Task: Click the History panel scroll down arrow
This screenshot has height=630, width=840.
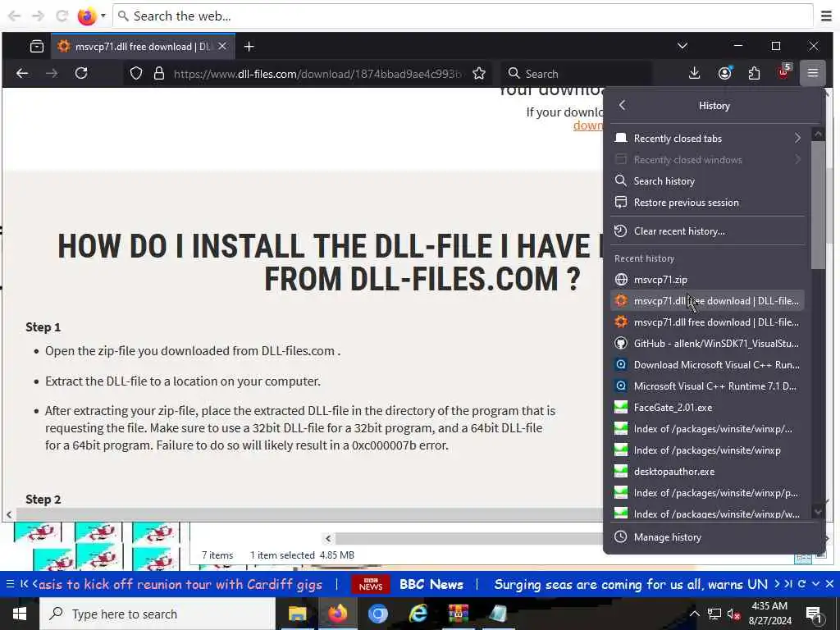Action: tap(818, 512)
